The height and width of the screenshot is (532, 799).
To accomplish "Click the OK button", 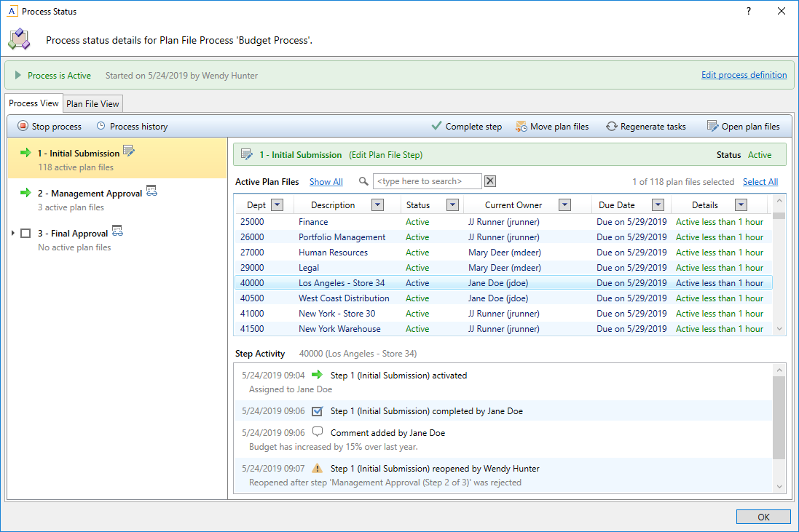I will click(x=763, y=517).
